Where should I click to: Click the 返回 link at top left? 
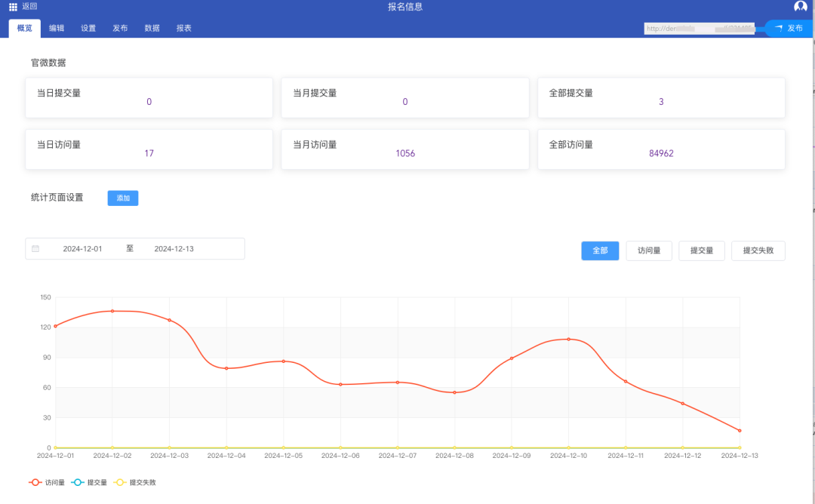(29, 7)
